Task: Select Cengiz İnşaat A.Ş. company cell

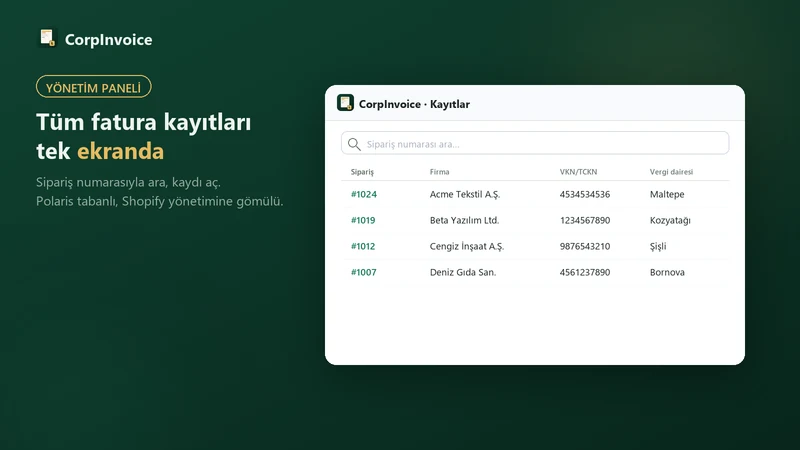Action: (467, 246)
